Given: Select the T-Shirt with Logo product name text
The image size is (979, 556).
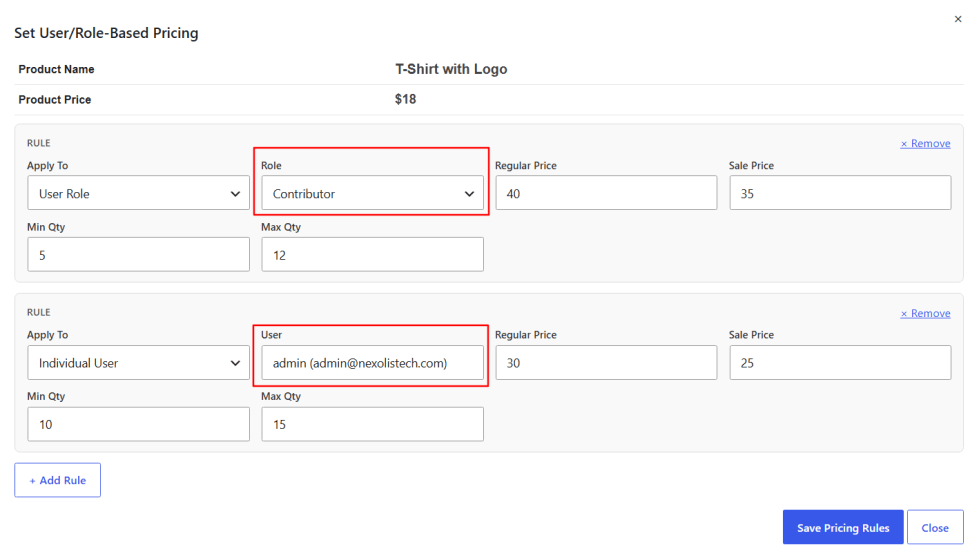Looking at the screenshot, I should pos(451,69).
